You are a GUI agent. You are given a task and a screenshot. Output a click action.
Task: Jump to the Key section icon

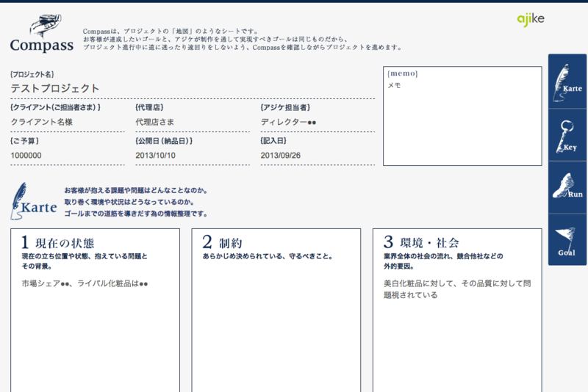(x=567, y=135)
